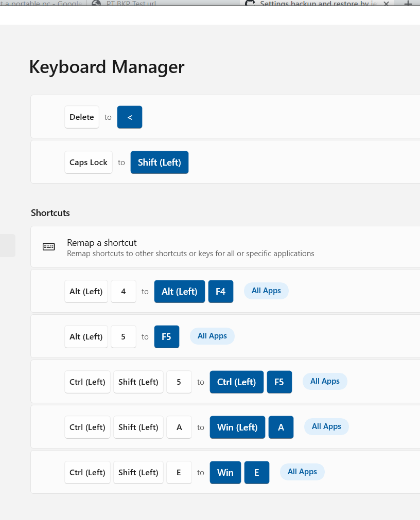Click Shift (Left) in Ctrl+Shift+5 row
Screen dimensions: 420x520
pyautogui.click(x=138, y=382)
